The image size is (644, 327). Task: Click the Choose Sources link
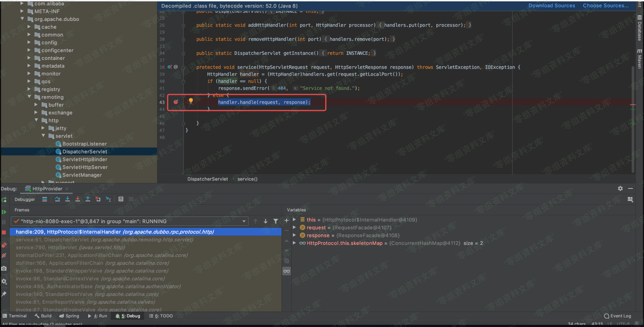click(605, 5)
